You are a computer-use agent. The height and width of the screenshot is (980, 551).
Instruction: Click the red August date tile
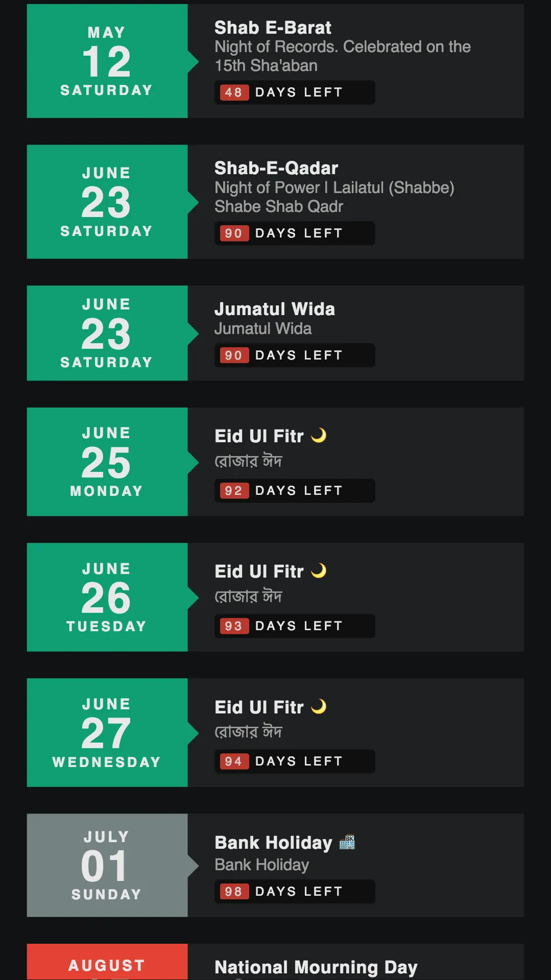tap(107, 962)
